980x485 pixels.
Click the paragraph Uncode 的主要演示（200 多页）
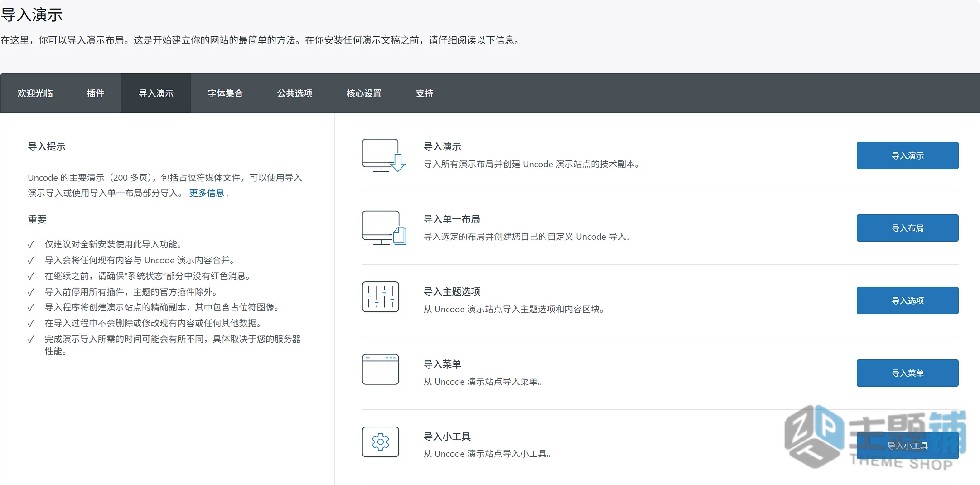tap(165, 185)
